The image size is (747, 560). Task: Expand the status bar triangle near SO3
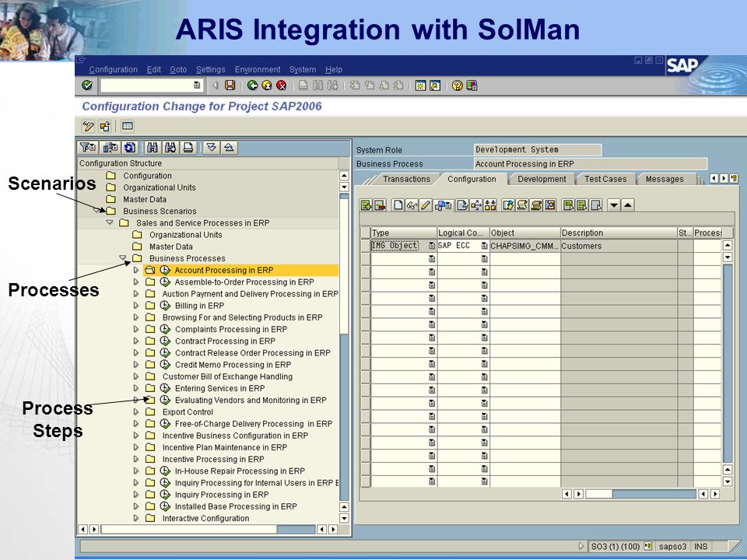pyautogui.click(x=580, y=546)
